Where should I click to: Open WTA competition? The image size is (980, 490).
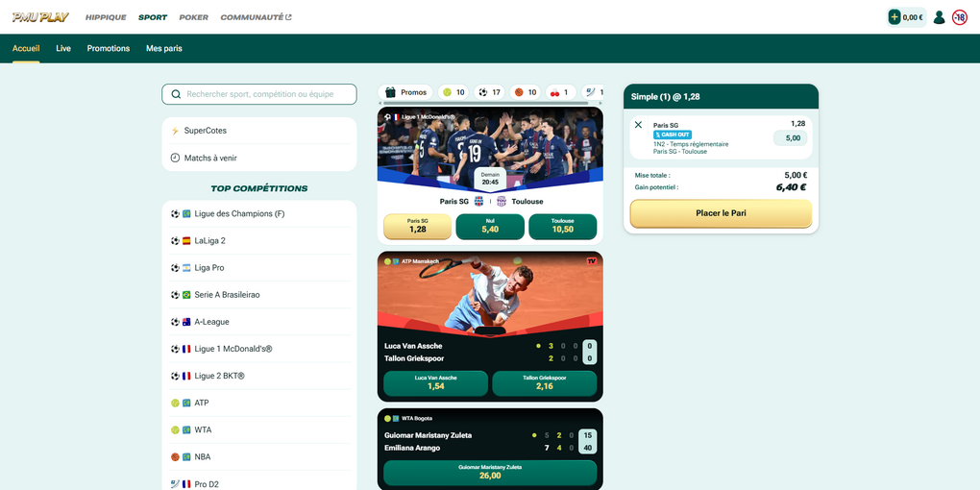259,430
